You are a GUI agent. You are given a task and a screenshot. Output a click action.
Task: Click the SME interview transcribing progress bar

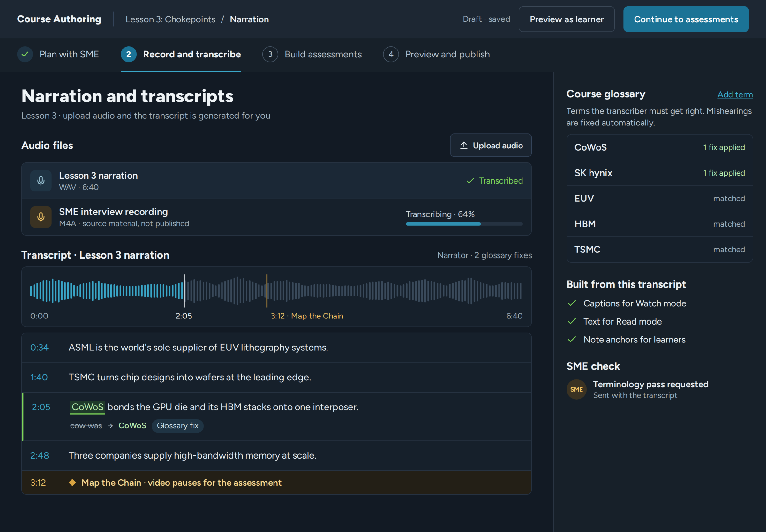[x=464, y=224]
